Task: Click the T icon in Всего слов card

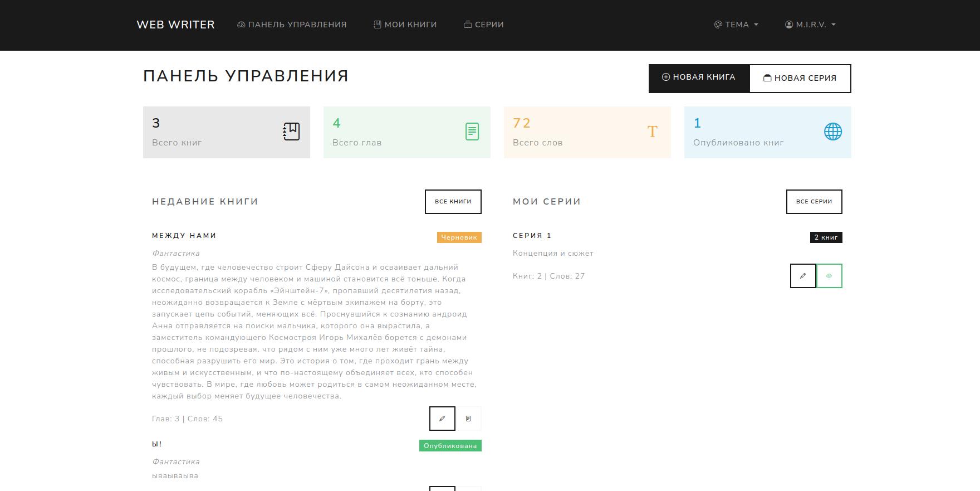Action: click(x=652, y=132)
